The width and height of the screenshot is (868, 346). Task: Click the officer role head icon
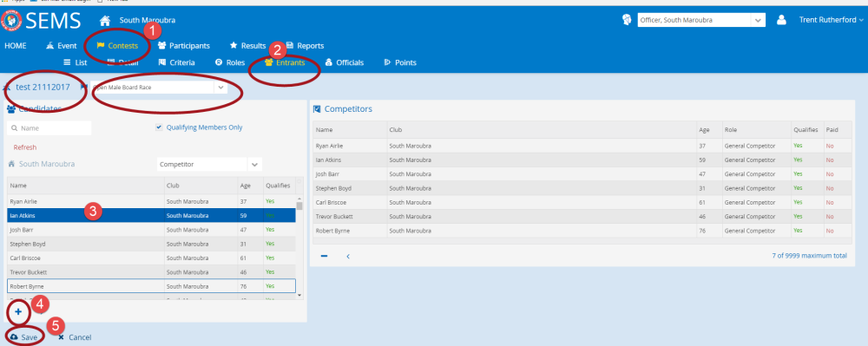(x=627, y=20)
